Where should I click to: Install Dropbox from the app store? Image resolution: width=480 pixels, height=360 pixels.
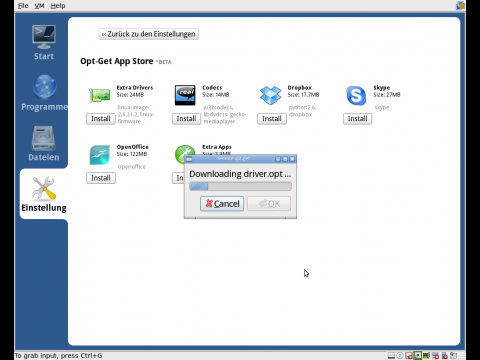272,119
